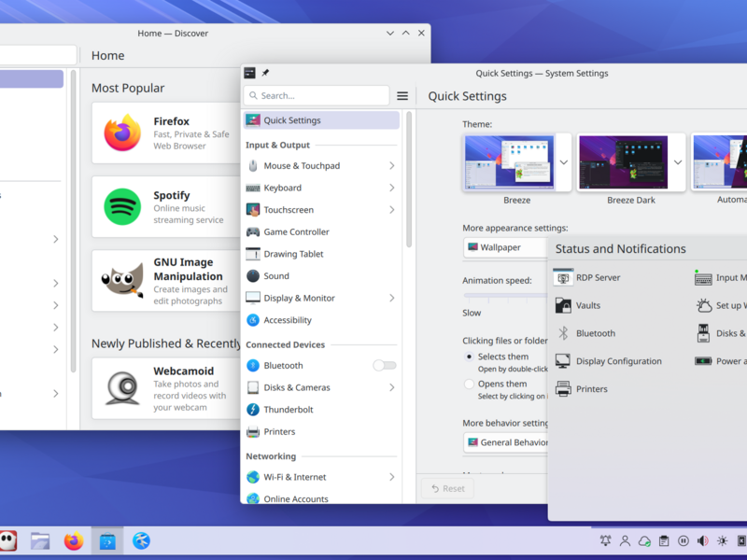Select Display & Monitor in sidebar

click(x=321, y=298)
